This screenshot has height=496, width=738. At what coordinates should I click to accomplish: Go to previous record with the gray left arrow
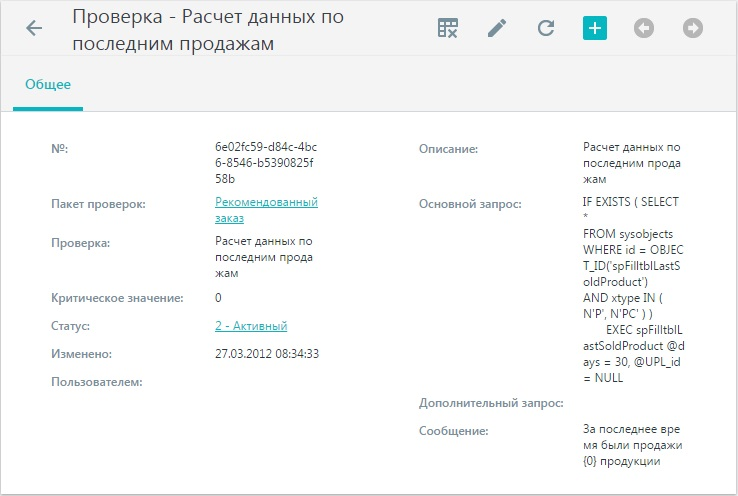(644, 28)
